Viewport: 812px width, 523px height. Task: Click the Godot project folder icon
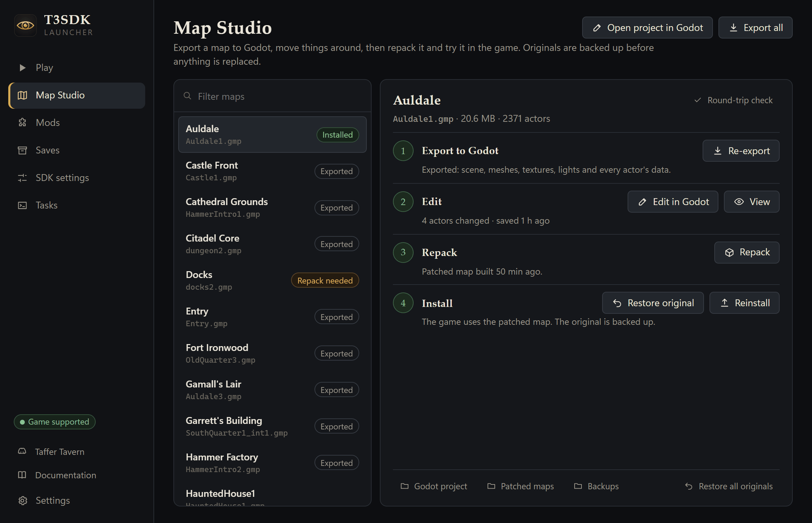coord(405,486)
